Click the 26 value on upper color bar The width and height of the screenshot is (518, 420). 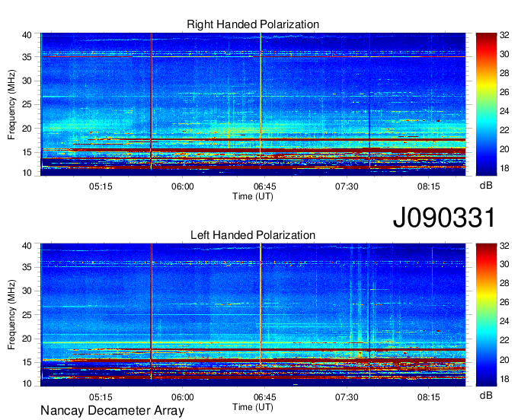tap(504, 92)
